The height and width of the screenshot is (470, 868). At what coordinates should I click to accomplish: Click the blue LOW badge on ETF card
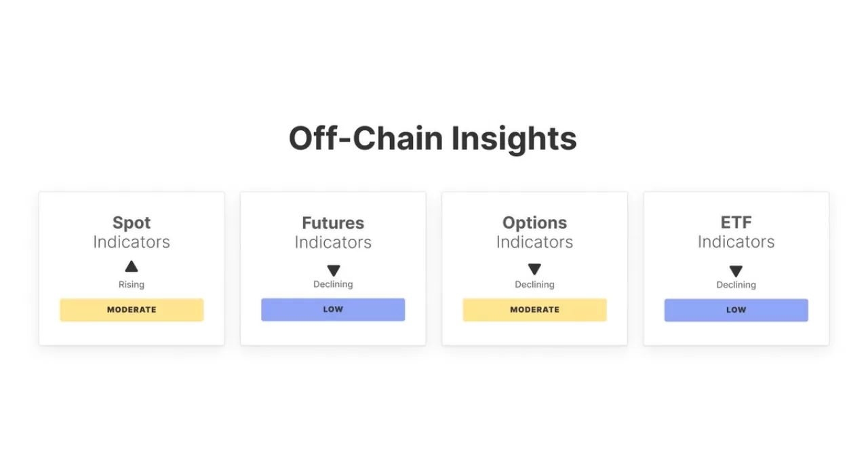(x=736, y=310)
